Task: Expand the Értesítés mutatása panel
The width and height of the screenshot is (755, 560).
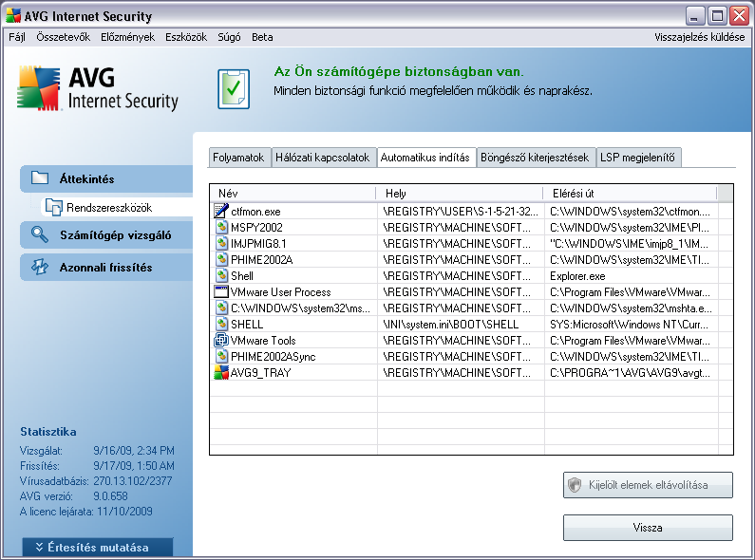Action: tap(98, 548)
